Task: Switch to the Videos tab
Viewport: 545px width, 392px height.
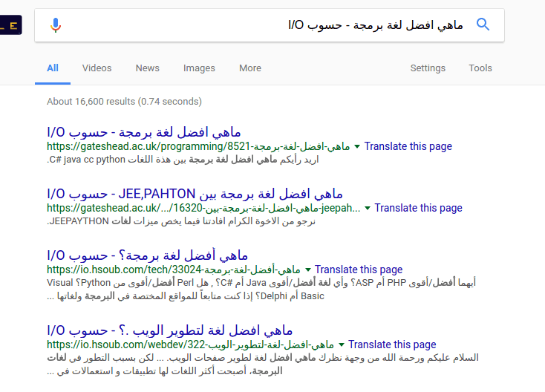Action: pos(97,68)
